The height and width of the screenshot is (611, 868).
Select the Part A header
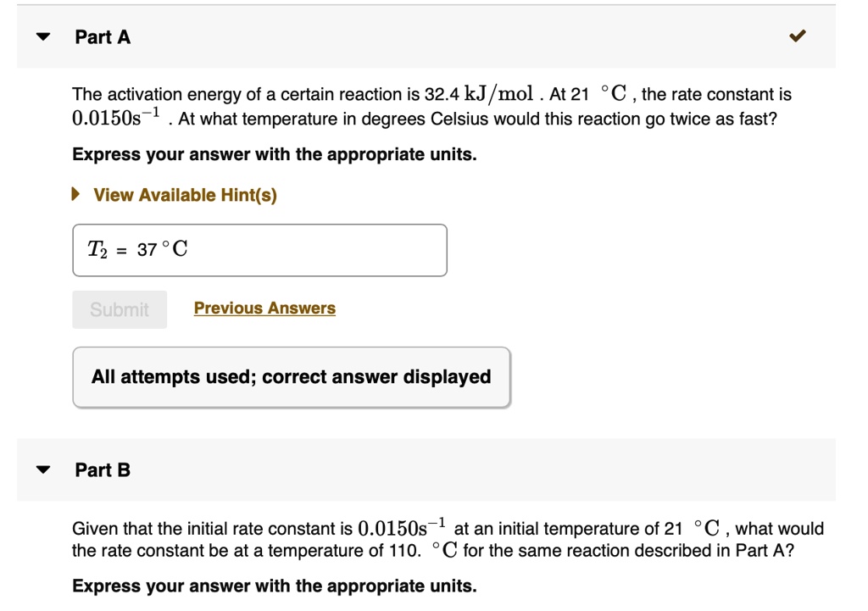click(x=101, y=36)
